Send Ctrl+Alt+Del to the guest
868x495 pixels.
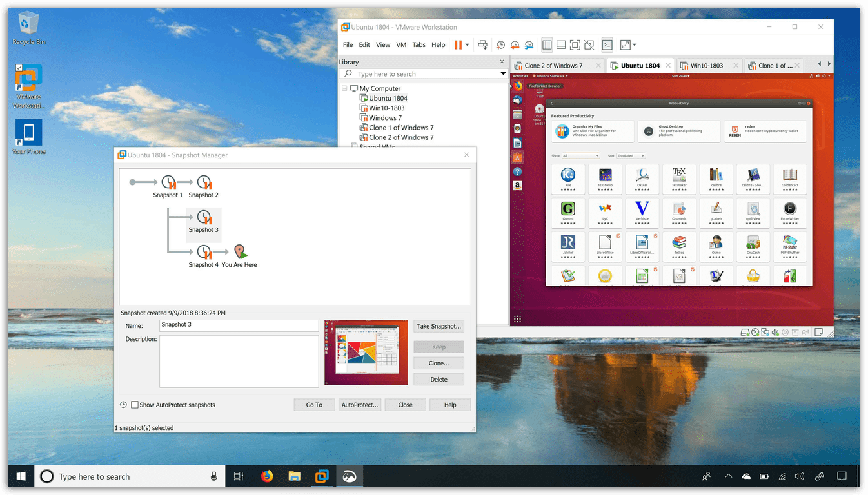pyautogui.click(x=482, y=44)
